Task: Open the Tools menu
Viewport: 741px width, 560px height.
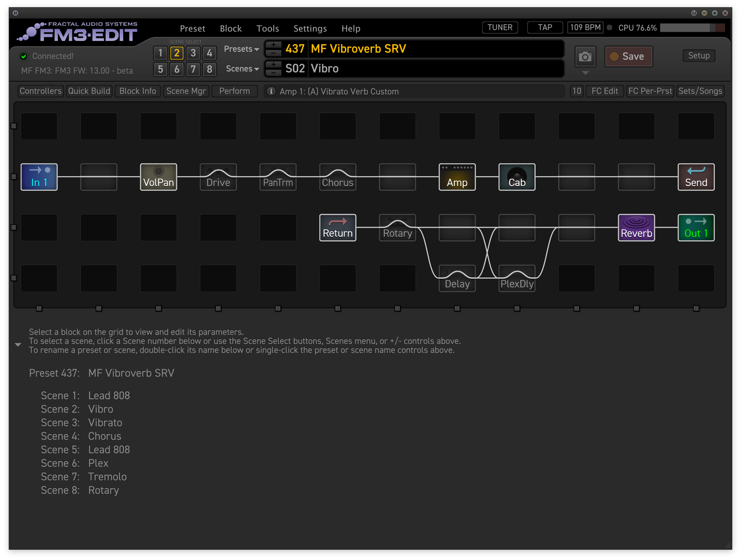Action: coord(268,29)
